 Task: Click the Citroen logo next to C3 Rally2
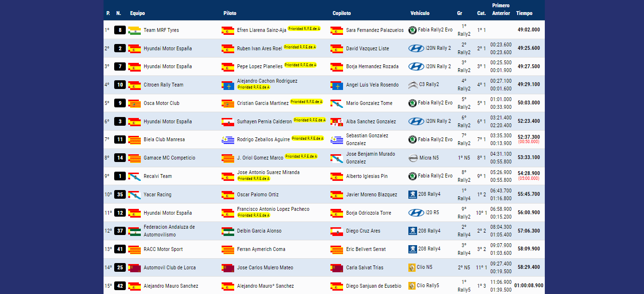point(413,85)
